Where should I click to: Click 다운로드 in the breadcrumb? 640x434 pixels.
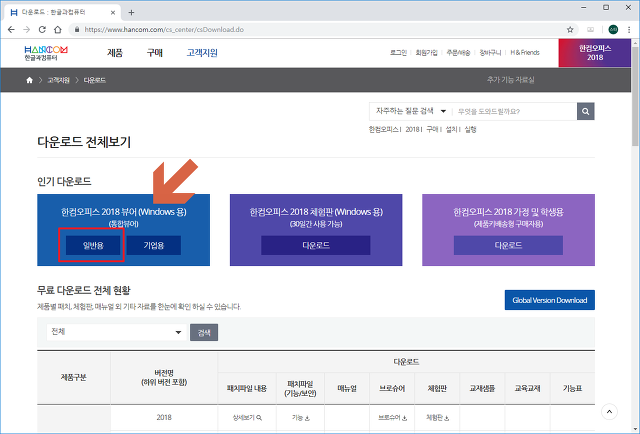tap(95, 80)
